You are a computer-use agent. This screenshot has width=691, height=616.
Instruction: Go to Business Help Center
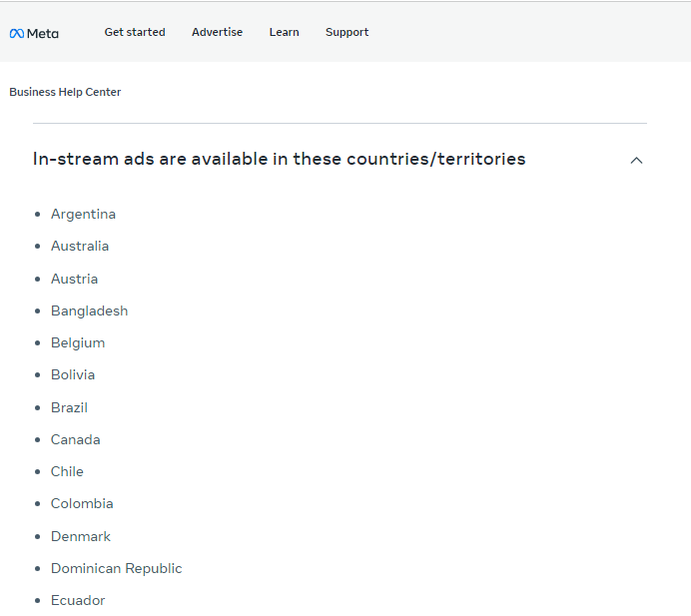coord(65,92)
